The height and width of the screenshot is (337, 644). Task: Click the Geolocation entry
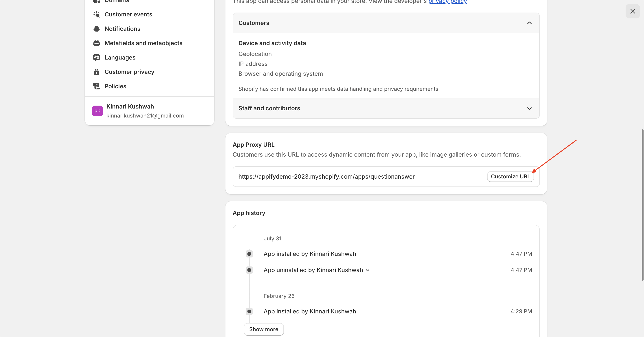(255, 54)
